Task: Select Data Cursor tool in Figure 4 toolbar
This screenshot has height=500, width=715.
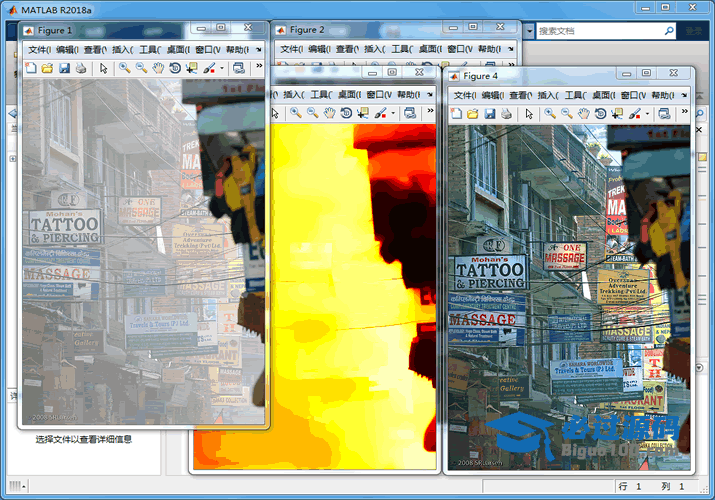Action: tap(617, 113)
